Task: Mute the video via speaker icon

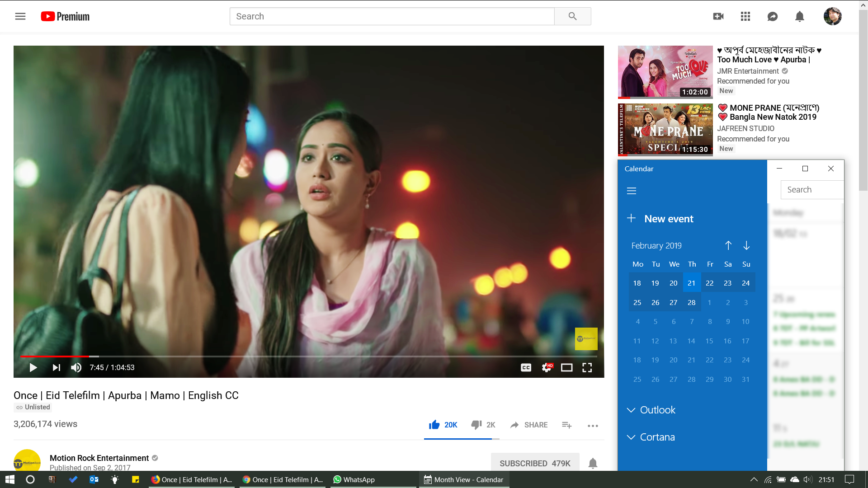Action: [76, 367]
